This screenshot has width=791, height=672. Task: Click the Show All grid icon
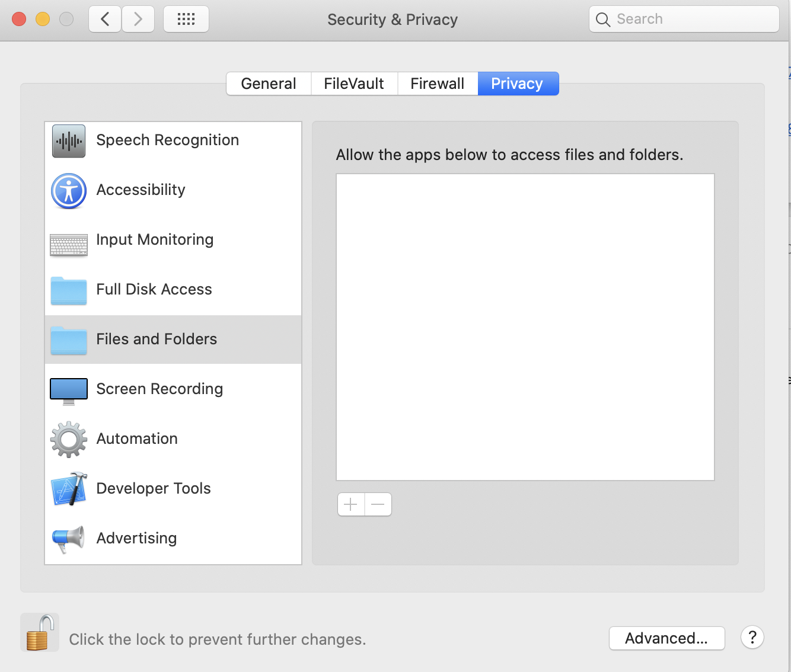point(186,18)
